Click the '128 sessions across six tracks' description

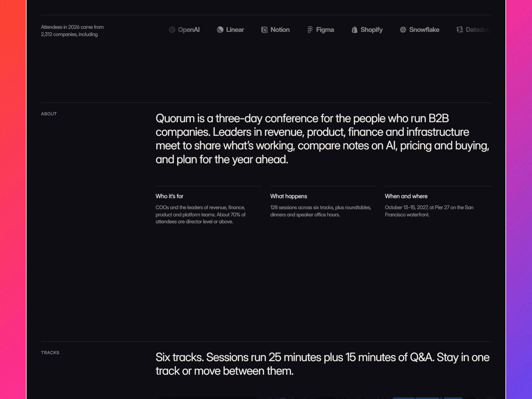tap(321, 211)
